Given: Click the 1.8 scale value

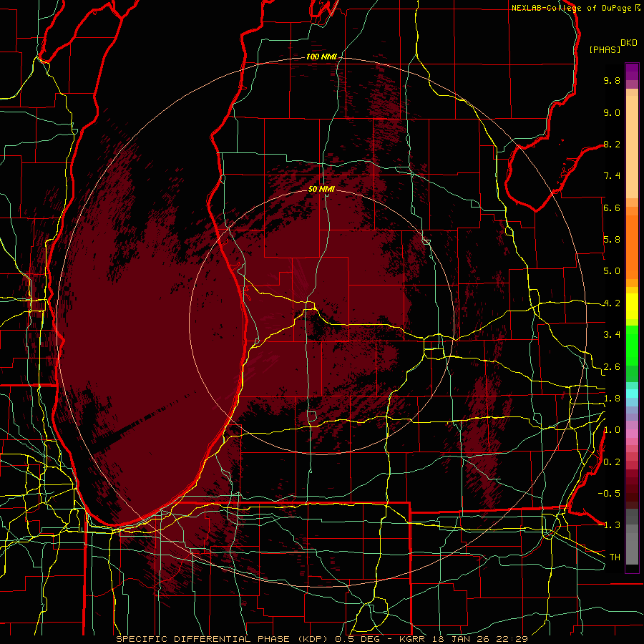Looking at the screenshot, I should coord(612,399).
